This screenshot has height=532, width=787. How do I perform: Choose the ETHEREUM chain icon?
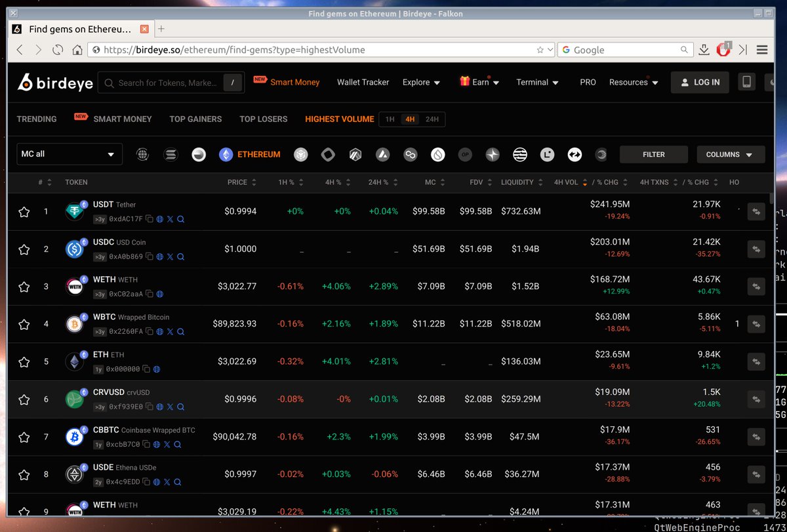pyautogui.click(x=250, y=154)
